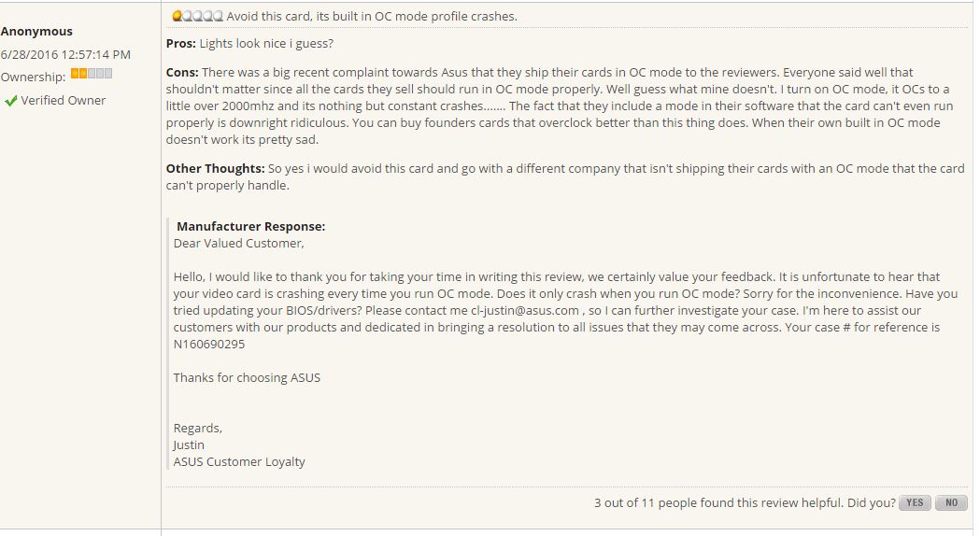Vote YES that review was helpful
The height and width of the screenshot is (536, 980).
click(x=915, y=503)
